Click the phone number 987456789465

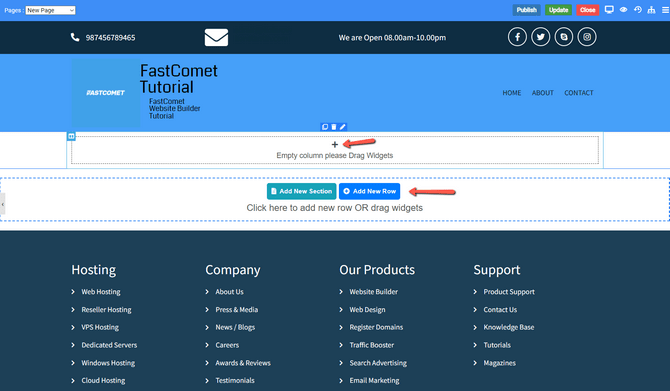click(x=110, y=38)
